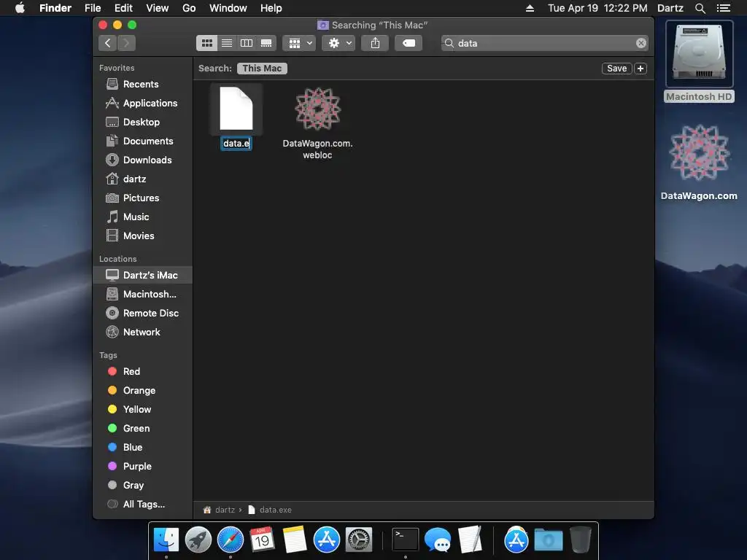Screen dimensions: 747x560
Task: Click in the search field containing data
Action: (544, 43)
